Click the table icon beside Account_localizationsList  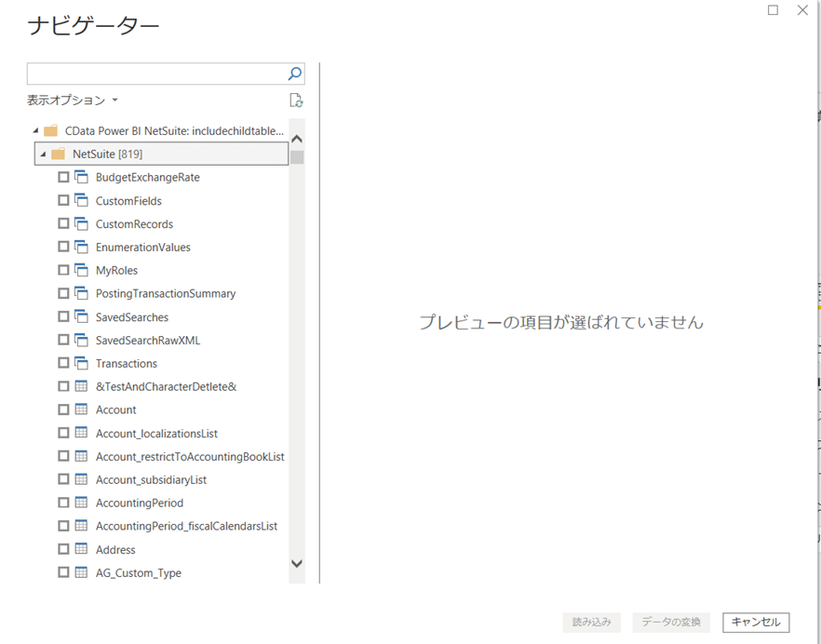click(81, 433)
